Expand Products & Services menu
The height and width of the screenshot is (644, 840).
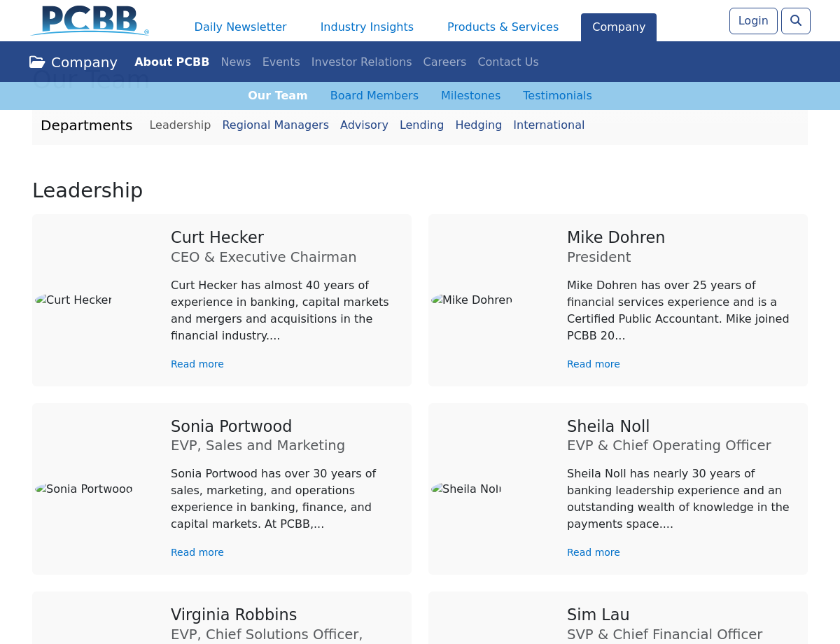point(503,27)
